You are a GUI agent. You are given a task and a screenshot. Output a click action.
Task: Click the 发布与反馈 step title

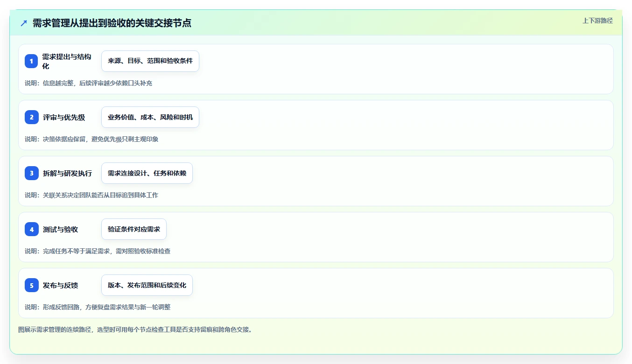pos(60,285)
